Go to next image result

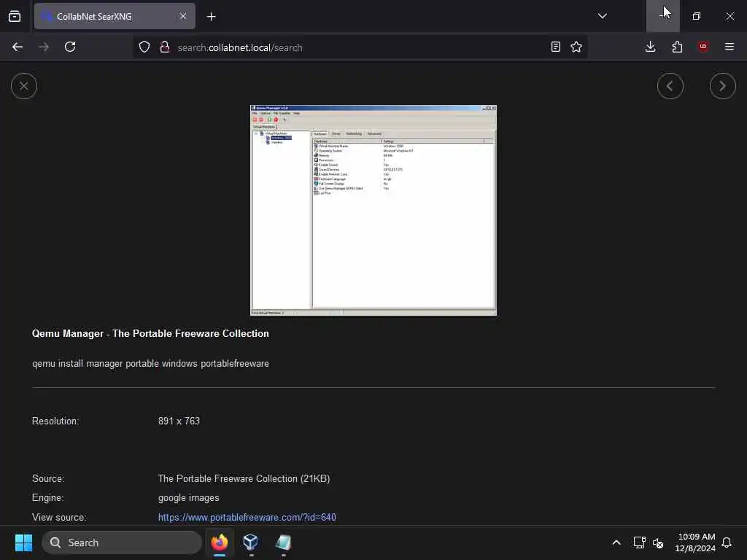coord(722,86)
